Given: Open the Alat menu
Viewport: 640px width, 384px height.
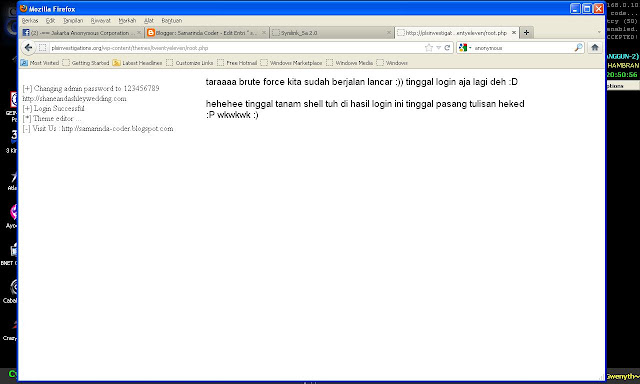Looking at the screenshot, I should click(x=149, y=20).
